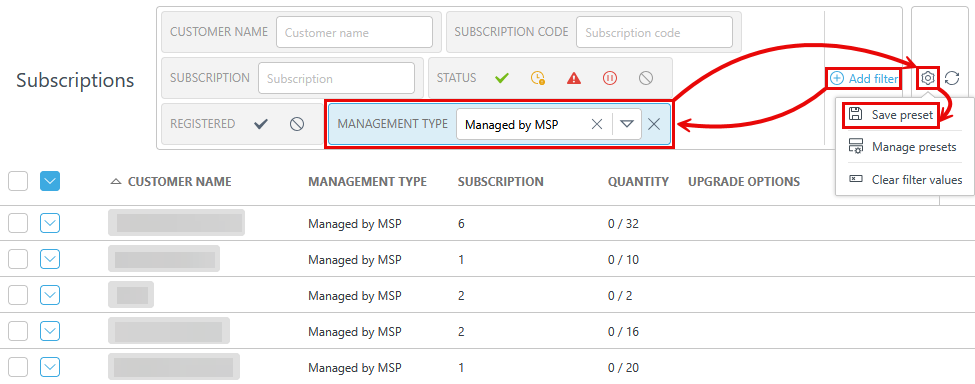The image size is (975, 384).
Task: Check the row with quantity 0 / 2
Action: [18, 295]
